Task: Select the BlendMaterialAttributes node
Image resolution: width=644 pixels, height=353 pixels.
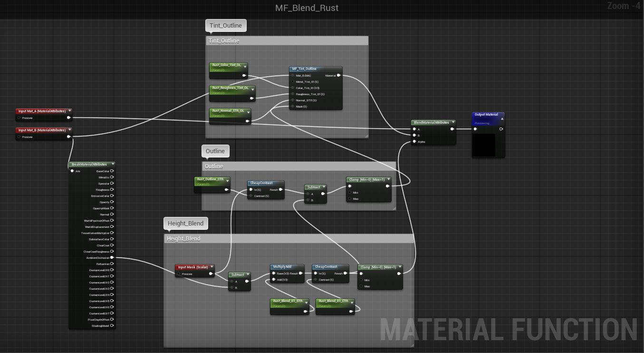Action: [430, 122]
